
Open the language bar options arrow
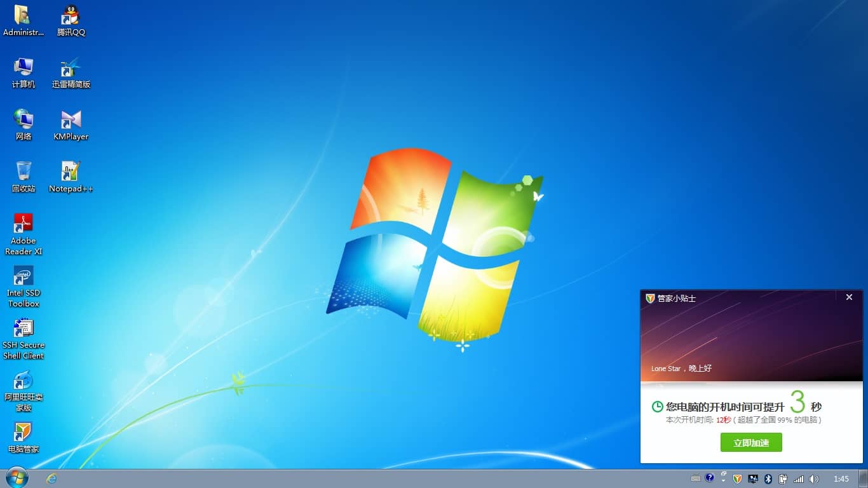pyautogui.click(x=723, y=481)
